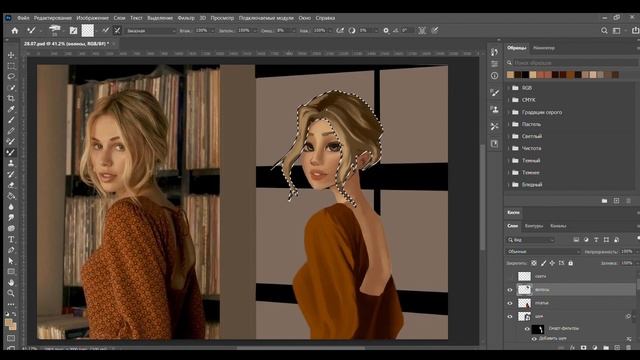
Task: Select the Blur tool
Action: click(11, 207)
